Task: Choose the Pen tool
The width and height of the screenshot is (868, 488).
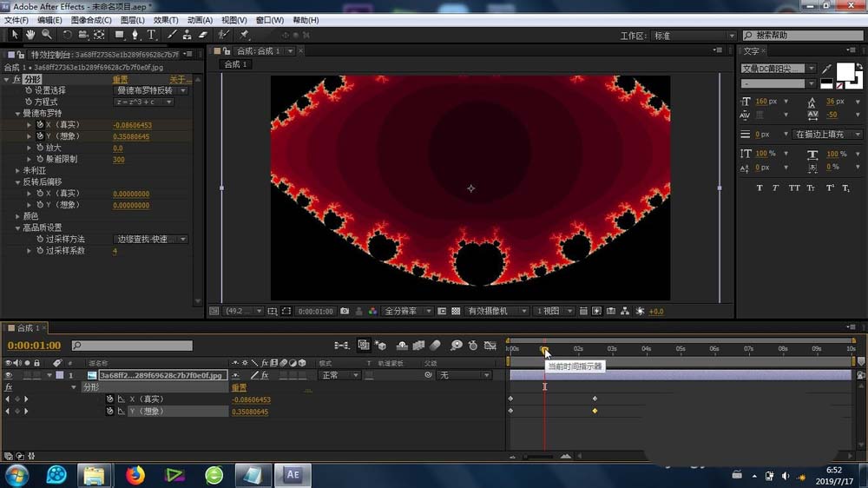Action: [135, 35]
